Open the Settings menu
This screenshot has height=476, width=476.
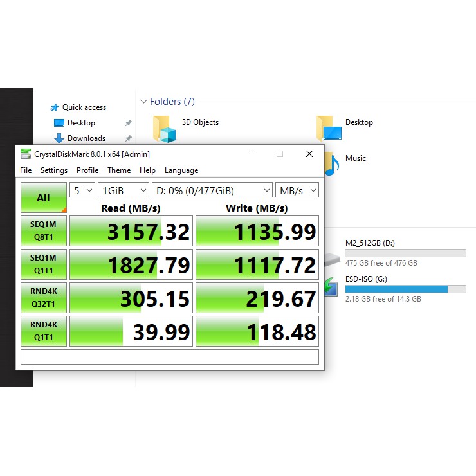[54, 170]
